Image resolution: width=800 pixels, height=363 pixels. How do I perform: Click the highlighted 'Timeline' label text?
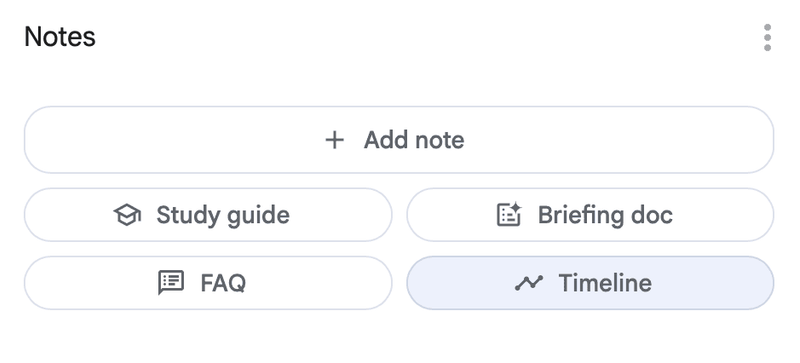[605, 283]
